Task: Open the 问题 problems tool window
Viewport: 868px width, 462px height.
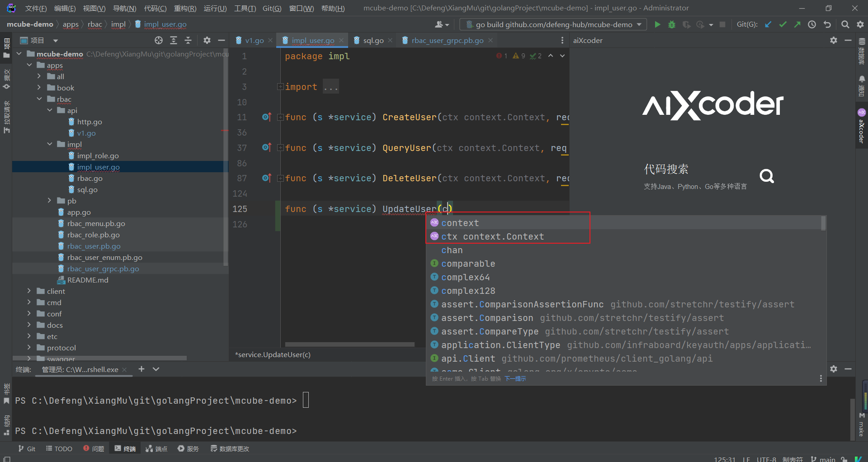Action: tap(94, 448)
